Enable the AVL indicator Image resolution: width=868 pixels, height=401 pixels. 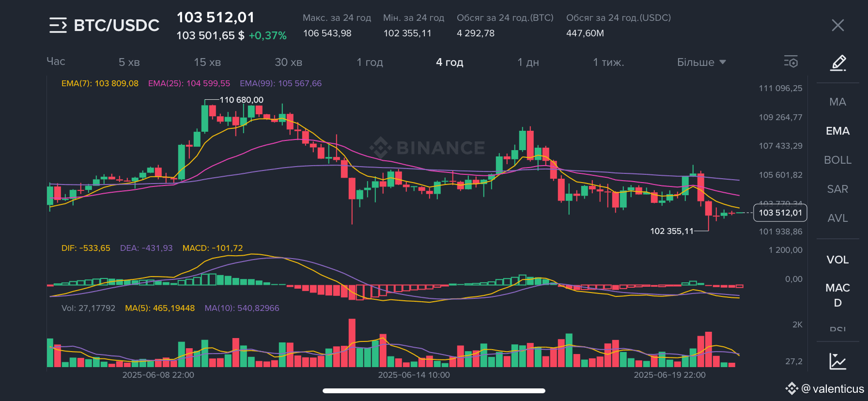[x=837, y=218]
